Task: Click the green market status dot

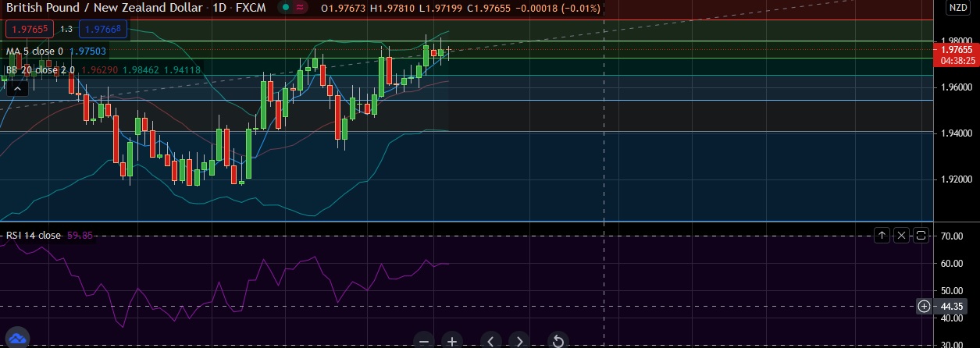Action: pos(287,8)
